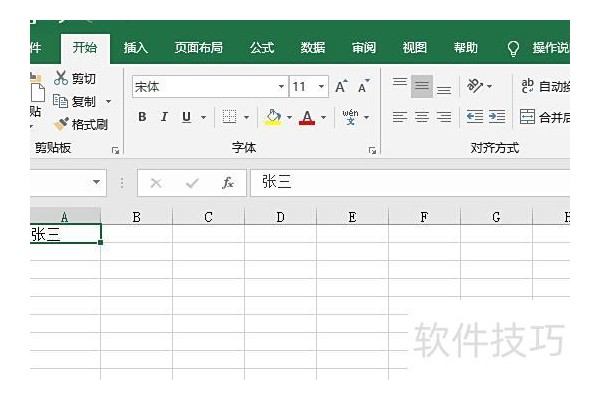Apply red font color

pyautogui.click(x=307, y=117)
